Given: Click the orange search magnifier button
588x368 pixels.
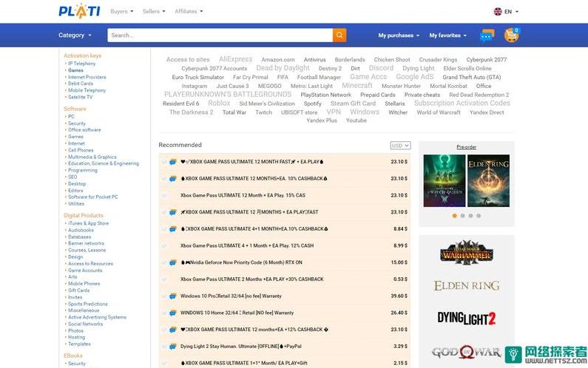Looking at the screenshot, I should pos(339,35).
